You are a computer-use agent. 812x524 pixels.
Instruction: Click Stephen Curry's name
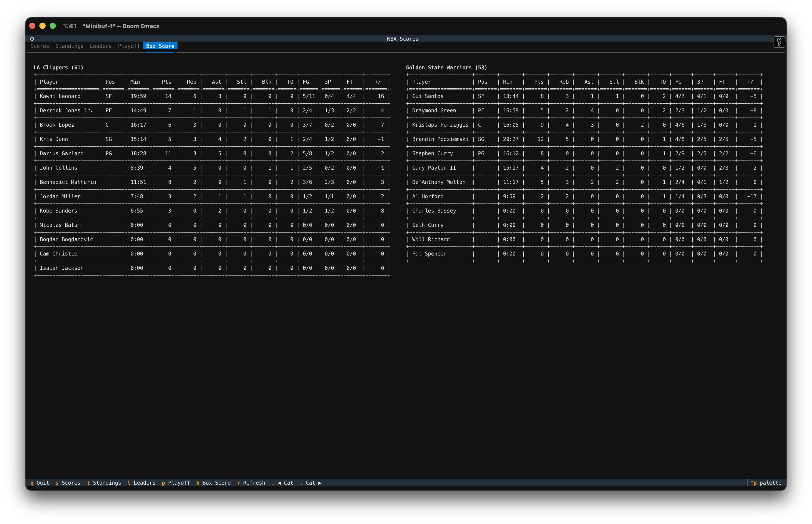pos(432,153)
